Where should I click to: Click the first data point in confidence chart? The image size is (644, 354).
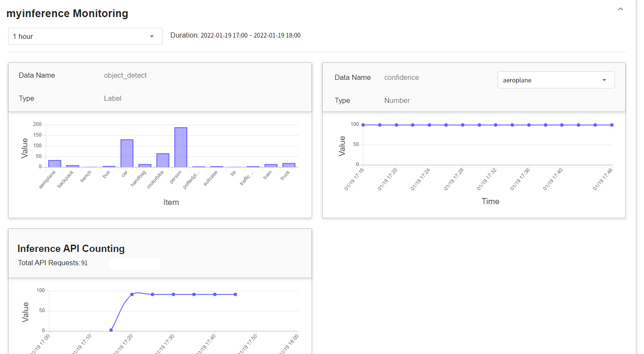coord(363,125)
